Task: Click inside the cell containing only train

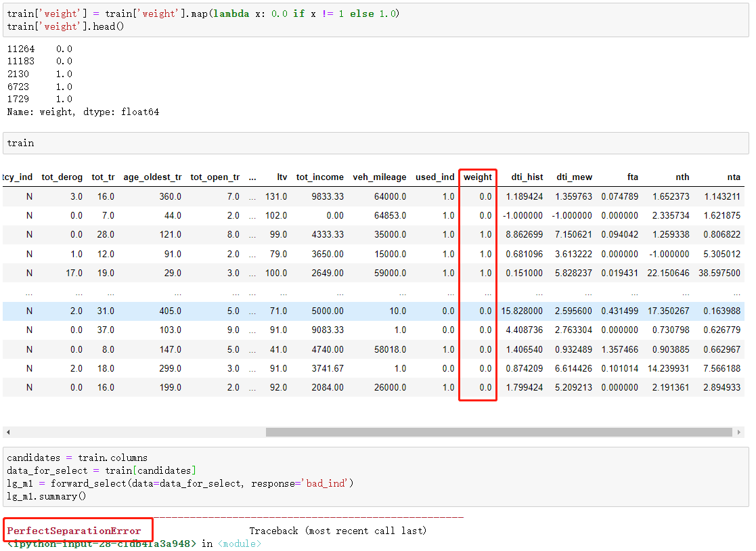Action: (20, 143)
